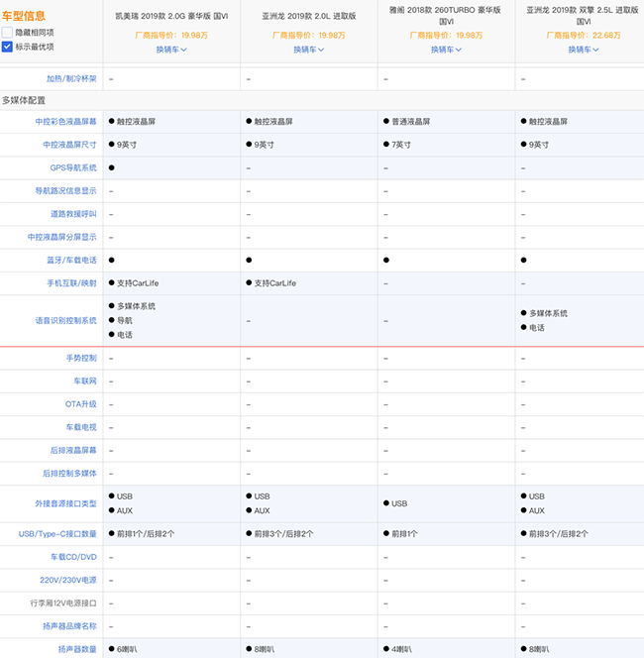Open 换辆车 dropdown under 凯美瑞 2019款
This screenshot has height=658, width=644.
(x=171, y=50)
